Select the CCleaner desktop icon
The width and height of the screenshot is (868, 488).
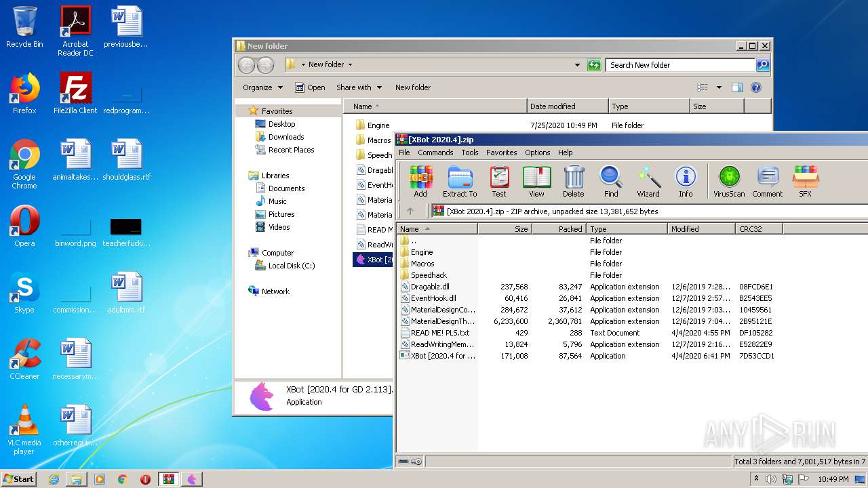tap(24, 359)
